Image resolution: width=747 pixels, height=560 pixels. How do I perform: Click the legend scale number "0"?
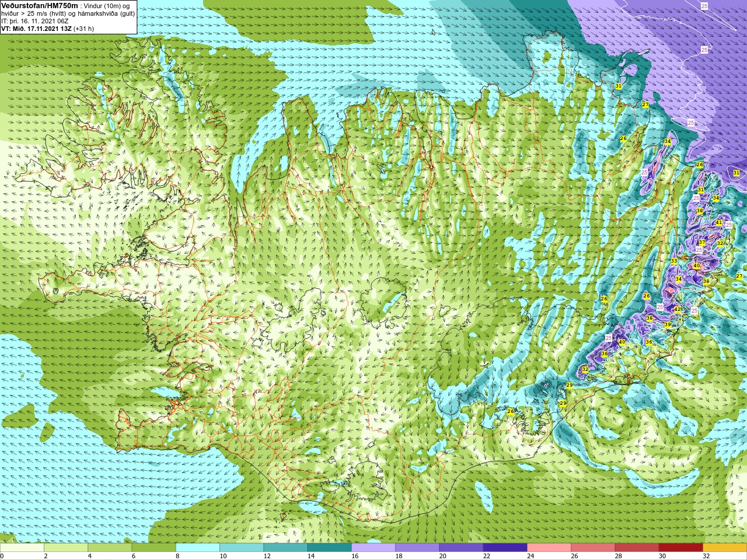(x=2, y=556)
